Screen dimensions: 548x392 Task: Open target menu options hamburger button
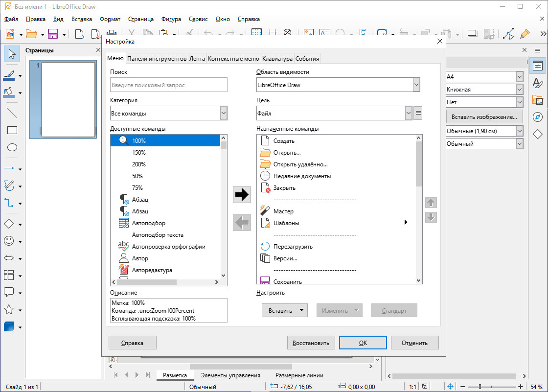click(x=418, y=114)
